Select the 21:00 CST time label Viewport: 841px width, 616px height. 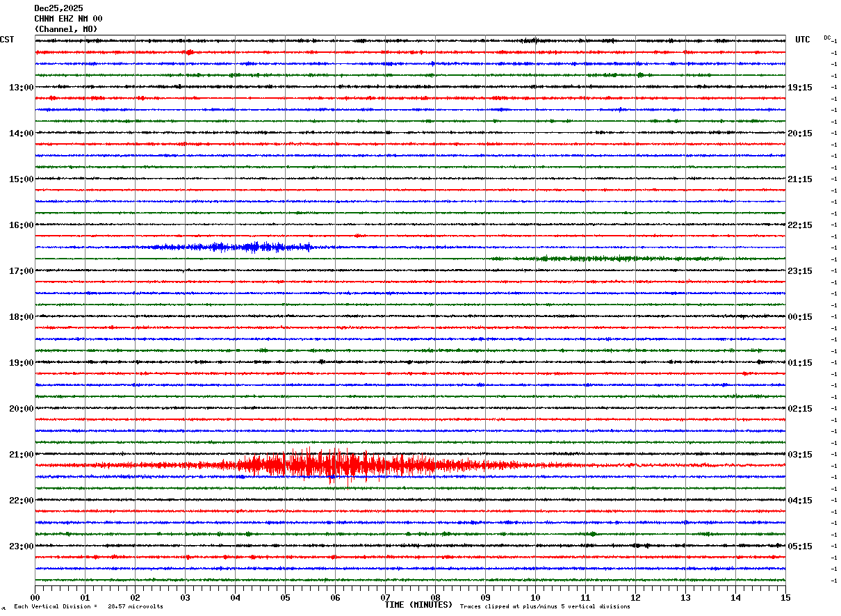point(22,455)
